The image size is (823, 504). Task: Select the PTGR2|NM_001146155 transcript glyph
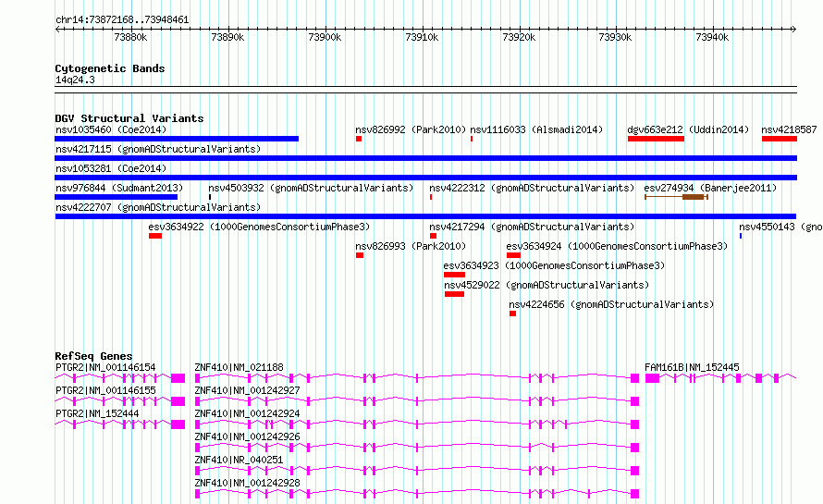[x=120, y=401]
